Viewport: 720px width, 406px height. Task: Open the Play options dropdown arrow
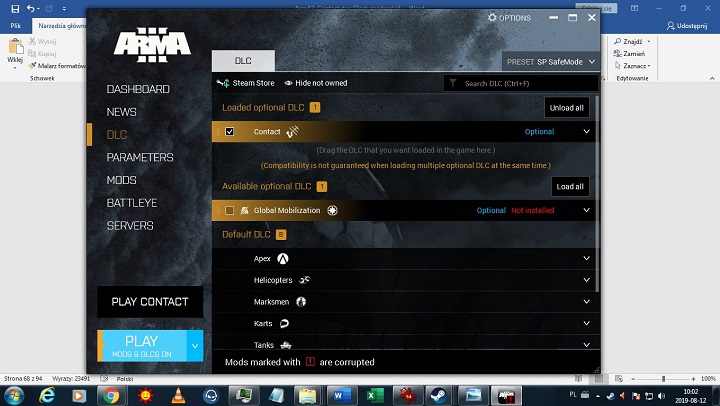tap(194, 345)
